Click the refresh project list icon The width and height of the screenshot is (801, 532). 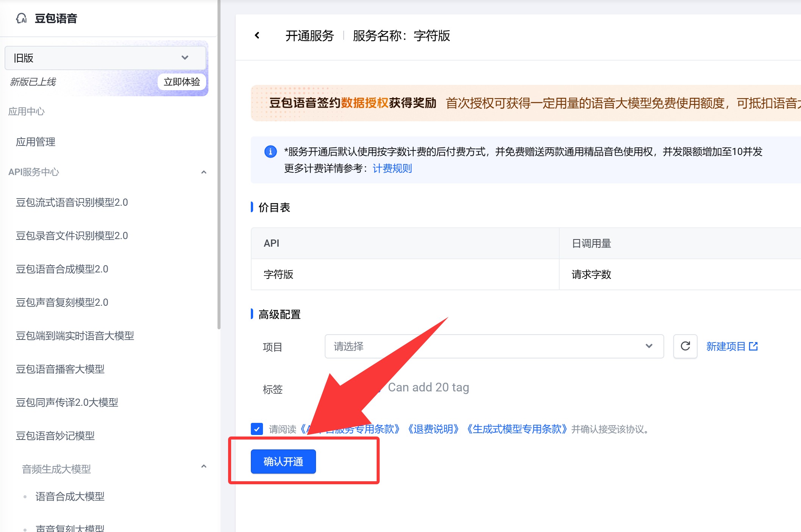(x=685, y=346)
